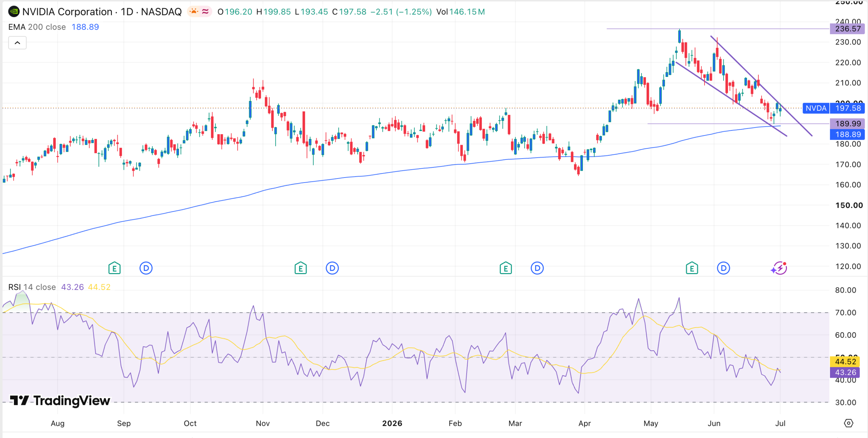
Task: Click the RSI average value 44.52 in legend
Action: (99, 287)
